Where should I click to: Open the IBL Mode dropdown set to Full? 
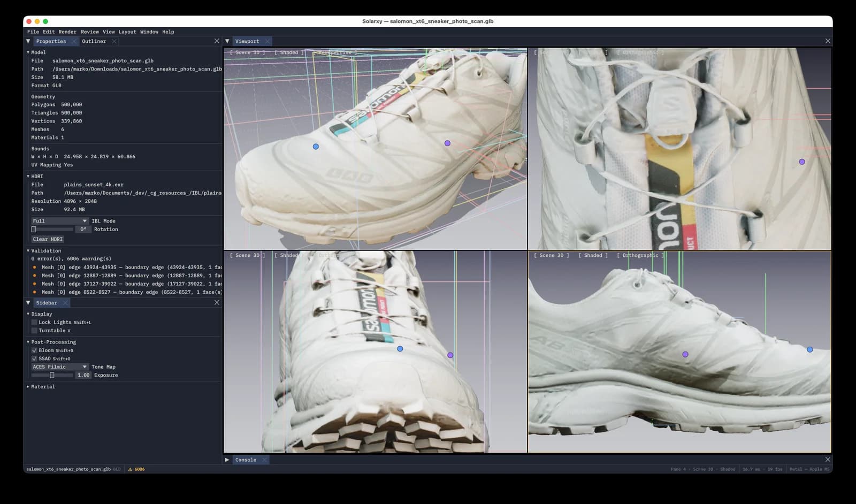(x=59, y=221)
